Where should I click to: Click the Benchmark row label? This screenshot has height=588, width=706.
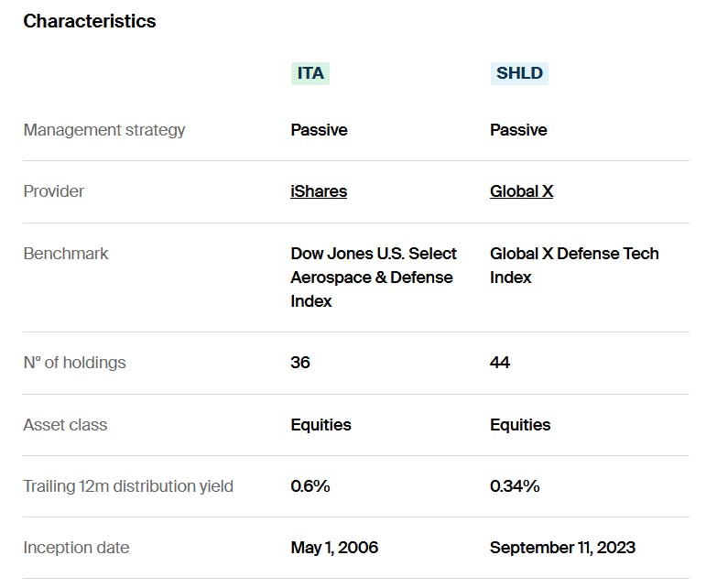coord(66,254)
